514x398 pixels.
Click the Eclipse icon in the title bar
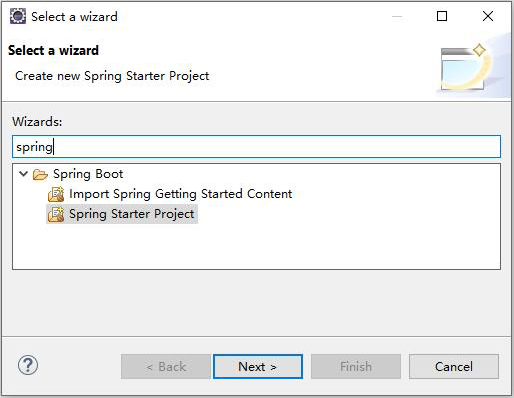(18, 16)
